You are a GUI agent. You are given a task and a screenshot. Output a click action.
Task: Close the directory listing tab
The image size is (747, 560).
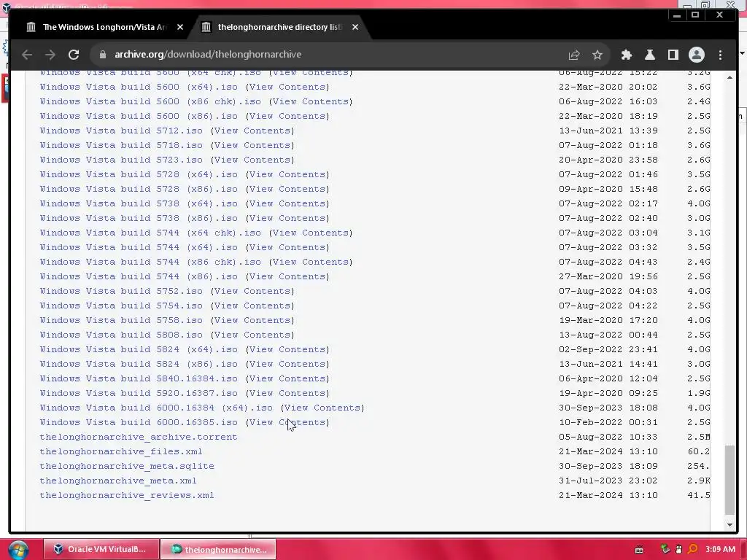(x=355, y=27)
